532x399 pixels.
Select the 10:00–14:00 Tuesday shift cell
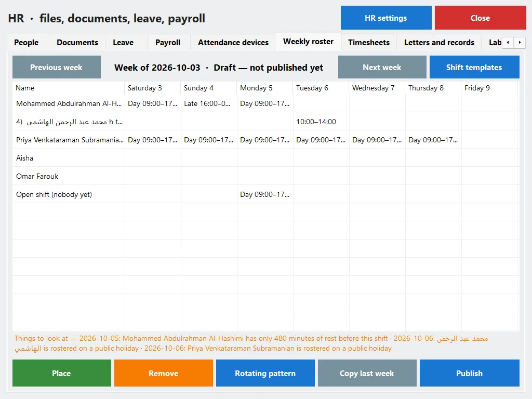(x=321, y=122)
